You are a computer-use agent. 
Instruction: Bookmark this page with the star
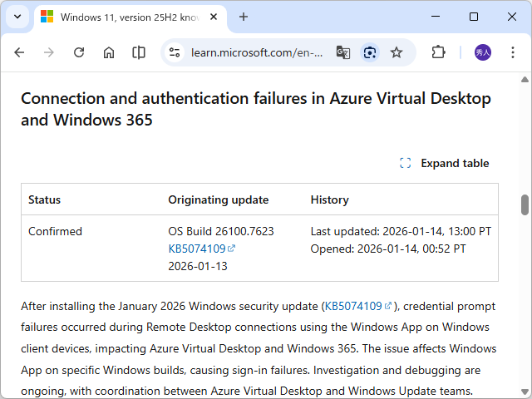pyautogui.click(x=397, y=52)
